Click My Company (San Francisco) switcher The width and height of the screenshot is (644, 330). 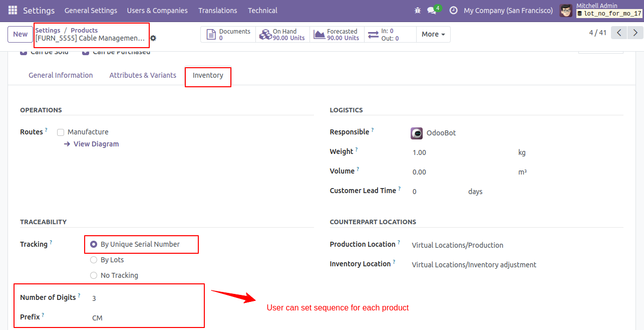click(x=508, y=11)
